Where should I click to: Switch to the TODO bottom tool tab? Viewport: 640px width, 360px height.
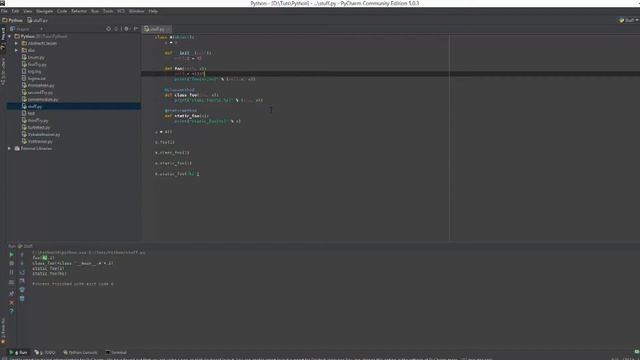(45, 352)
